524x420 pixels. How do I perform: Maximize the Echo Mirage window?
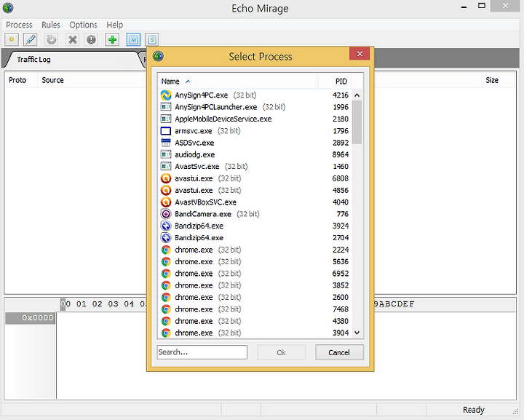pos(482,6)
